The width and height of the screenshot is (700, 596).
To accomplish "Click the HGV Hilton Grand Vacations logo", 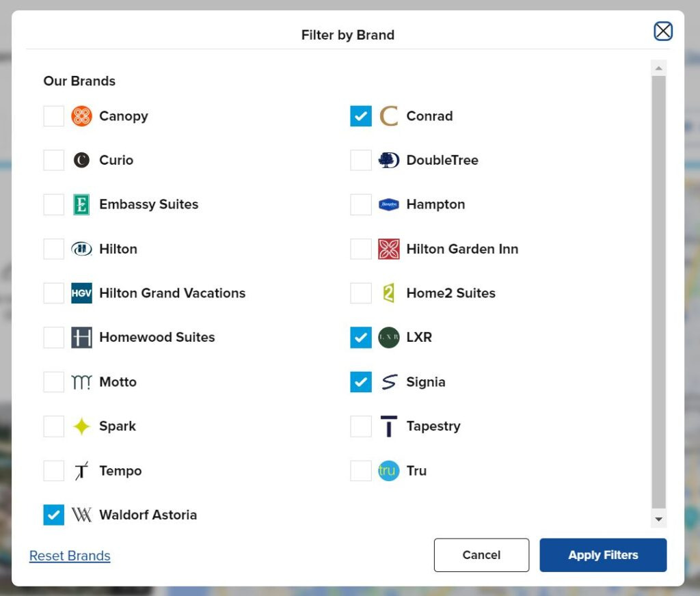I will point(82,293).
